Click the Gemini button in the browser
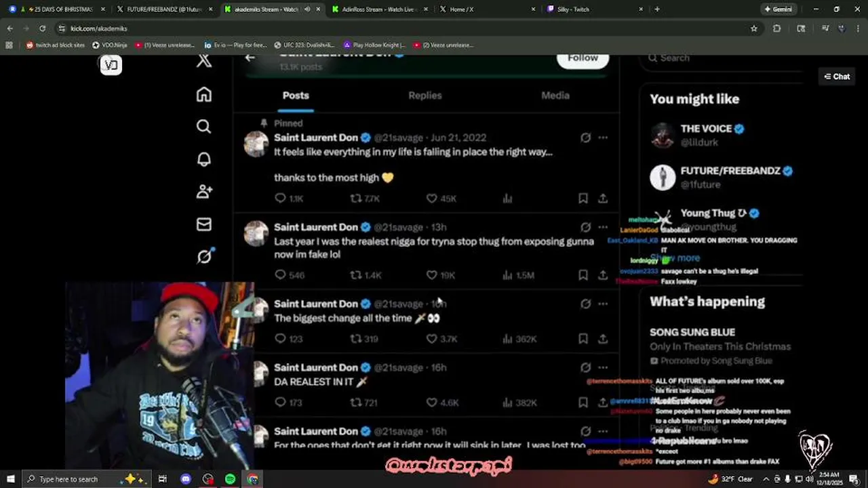The height and width of the screenshot is (488, 868). [777, 9]
